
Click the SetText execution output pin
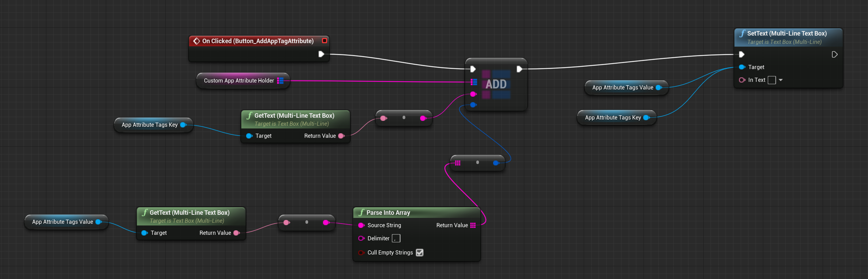(x=834, y=55)
